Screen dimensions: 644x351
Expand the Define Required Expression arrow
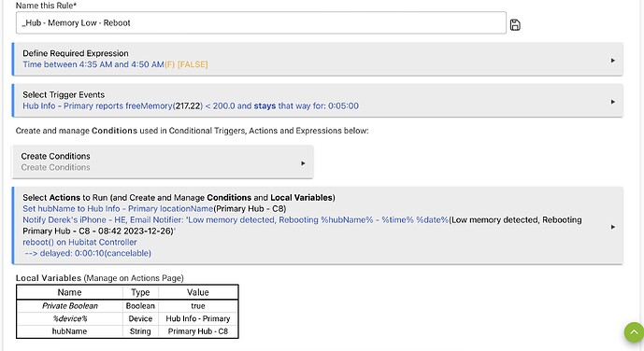613,61
